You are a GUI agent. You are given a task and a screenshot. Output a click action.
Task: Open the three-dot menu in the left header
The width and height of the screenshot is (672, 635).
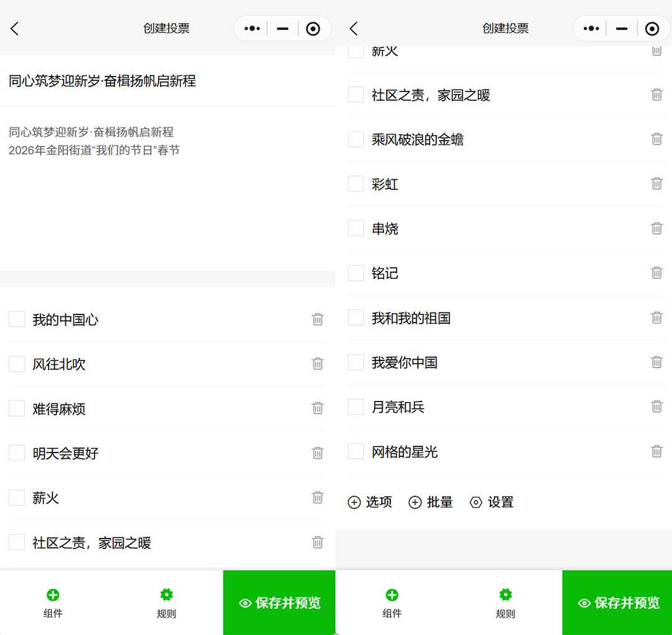pos(252,29)
